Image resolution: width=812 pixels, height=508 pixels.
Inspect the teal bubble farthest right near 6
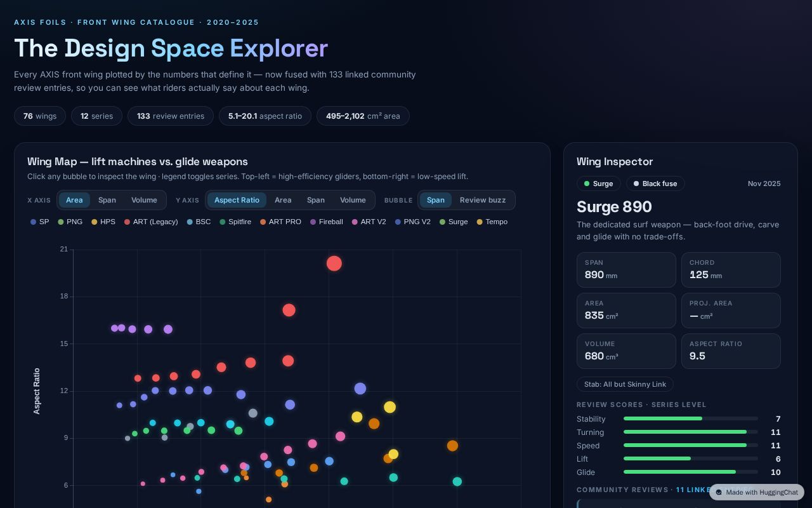tap(457, 482)
